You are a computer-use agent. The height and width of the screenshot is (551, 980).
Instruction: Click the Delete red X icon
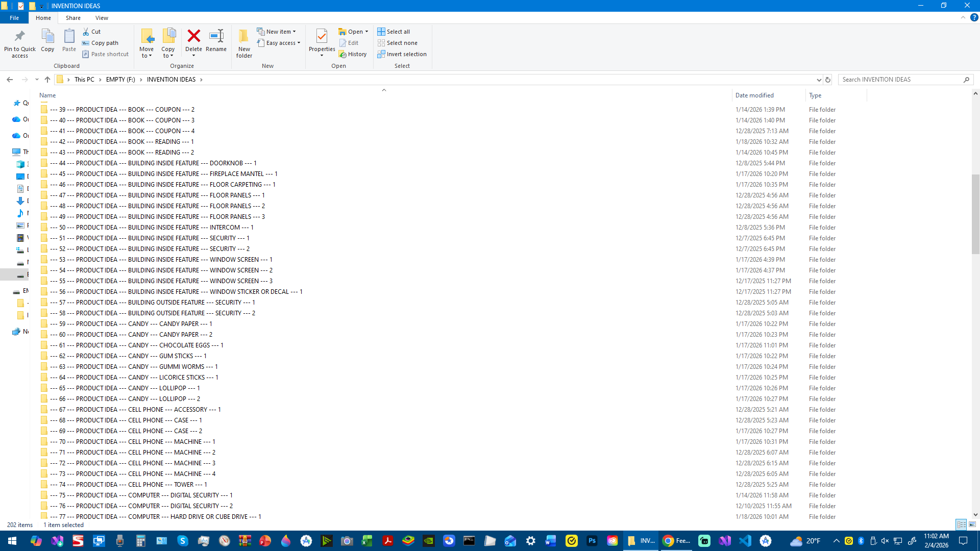(193, 37)
